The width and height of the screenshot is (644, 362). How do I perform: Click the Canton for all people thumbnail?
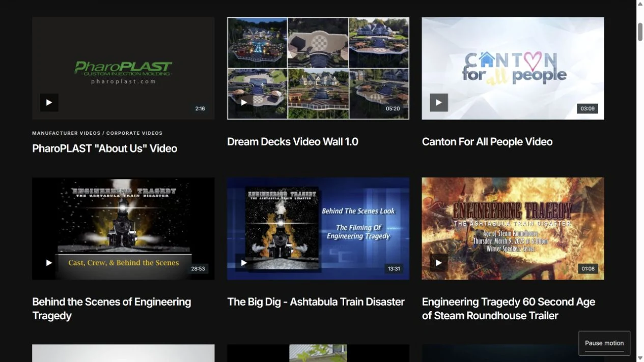513,68
